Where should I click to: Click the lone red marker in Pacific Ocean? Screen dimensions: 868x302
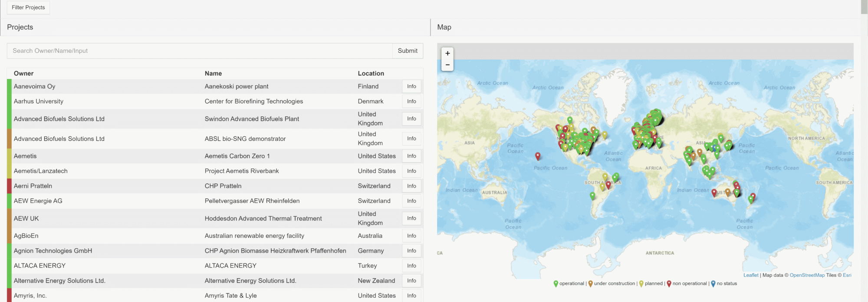point(538,156)
